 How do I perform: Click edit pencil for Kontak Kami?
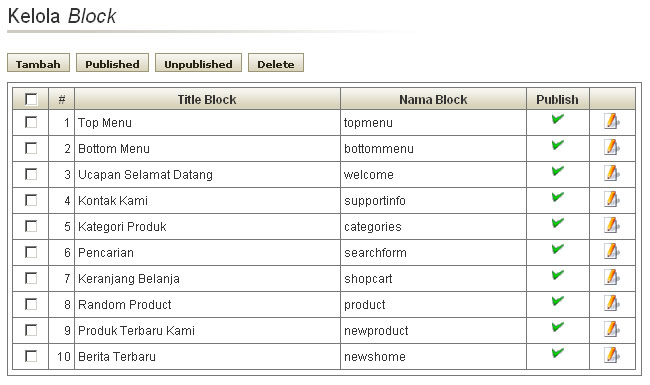(612, 199)
